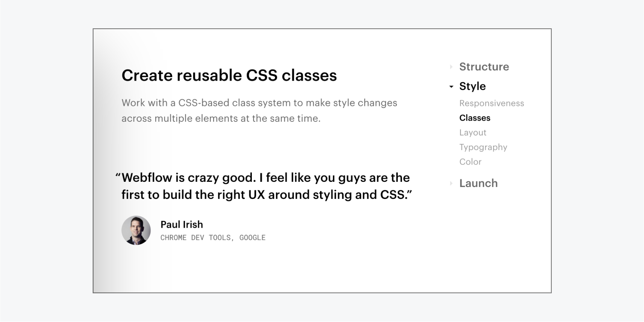Click the Paul Irish name text
The width and height of the screenshot is (644, 322).
(181, 224)
